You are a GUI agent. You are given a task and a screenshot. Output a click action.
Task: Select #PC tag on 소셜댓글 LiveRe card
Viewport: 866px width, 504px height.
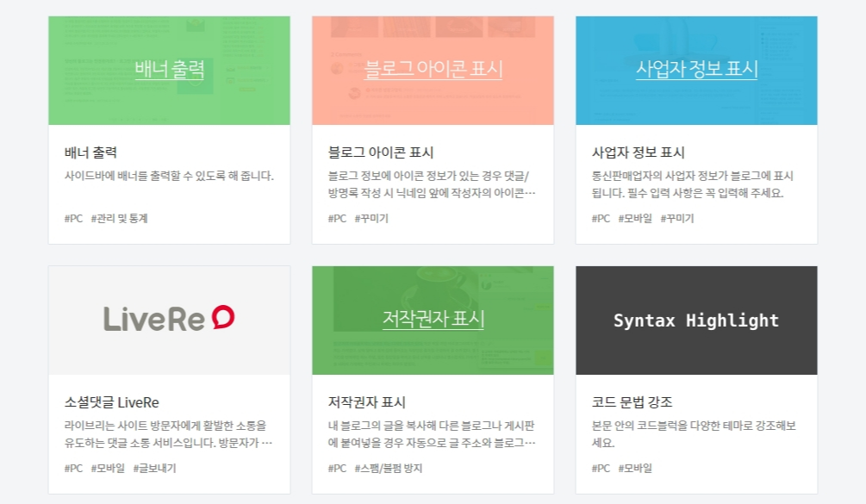[x=73, y=468]
